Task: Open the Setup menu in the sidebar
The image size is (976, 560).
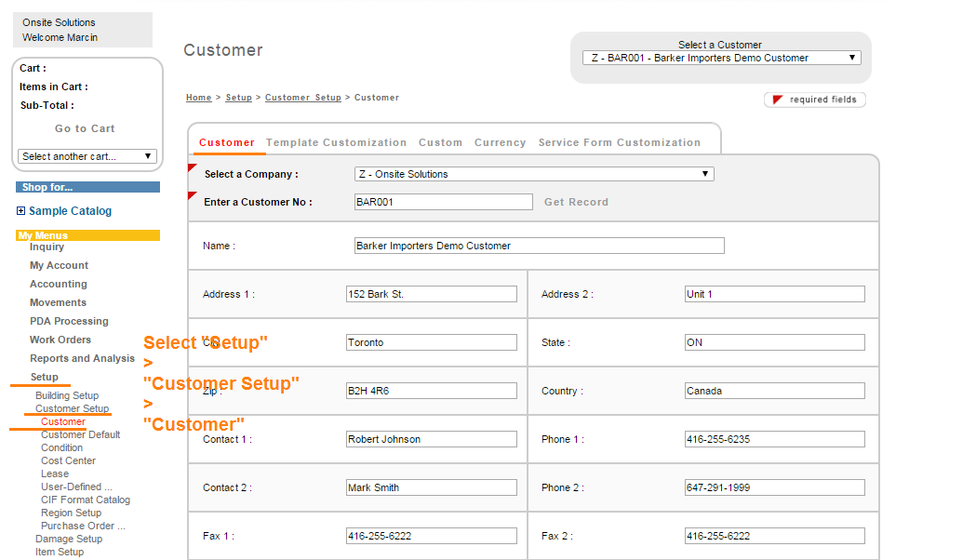Action: pyautogui.click(x=44, y=377)
